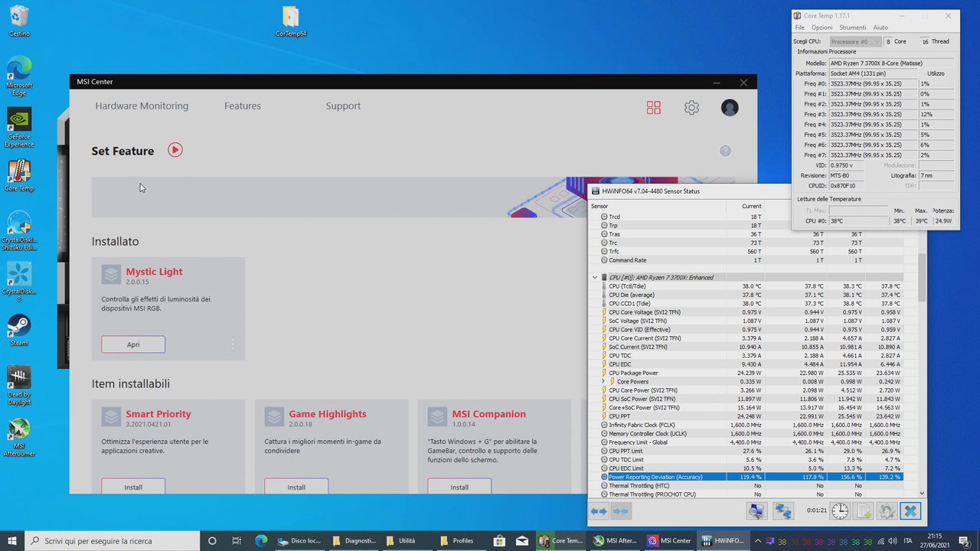The image size is (980, 551).
Task: Open Steam desktop shortcut
Action: (19, 329)
